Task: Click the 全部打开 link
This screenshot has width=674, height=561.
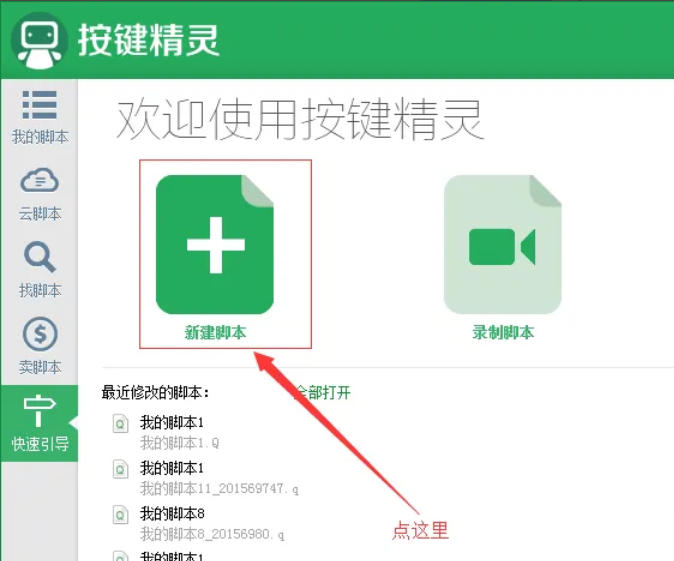Action: (x=325, y=393)
